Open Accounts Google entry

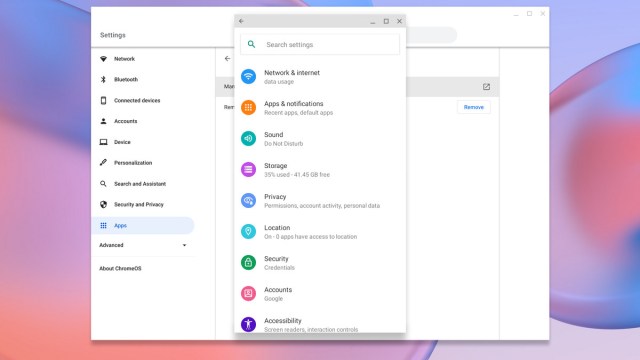(320, 294)
